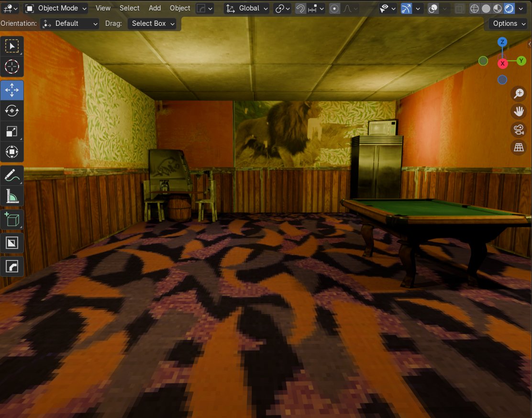The width and height of the screenshot is (532, 418).
Task: Click the negative Y green gizmo circle
Action: (x=483, y=61)
